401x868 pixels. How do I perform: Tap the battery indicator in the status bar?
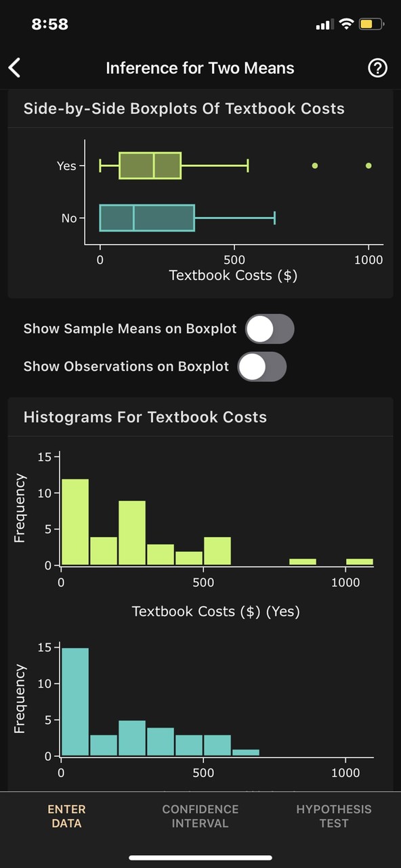click(371, 24)
